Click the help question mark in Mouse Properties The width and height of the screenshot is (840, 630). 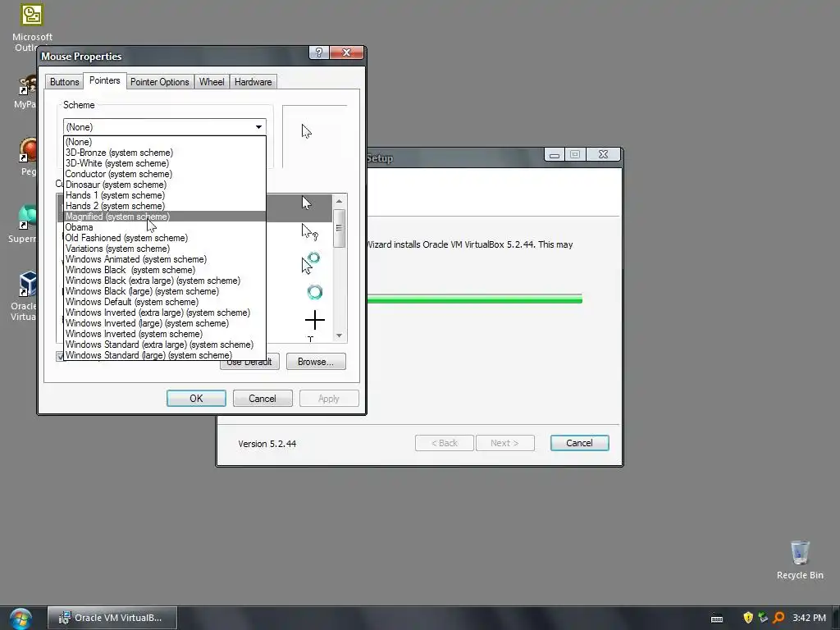click(x=319, y=52)
